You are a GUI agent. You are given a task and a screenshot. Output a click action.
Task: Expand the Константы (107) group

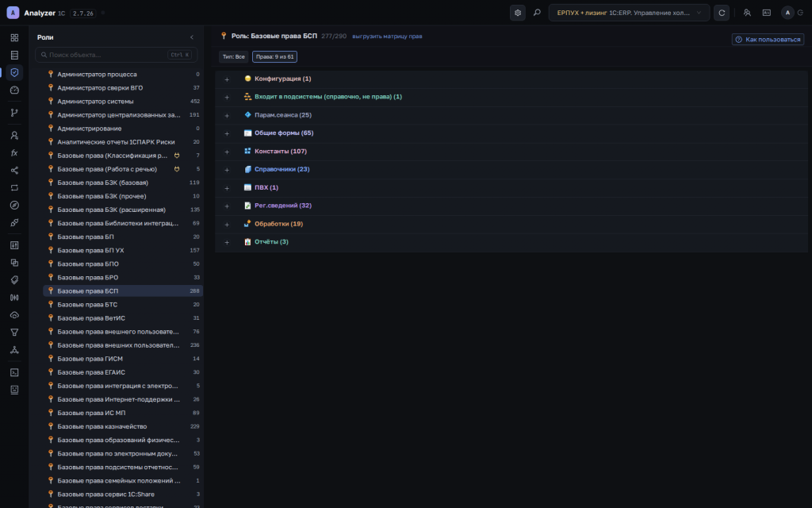(x=227, y=152)
